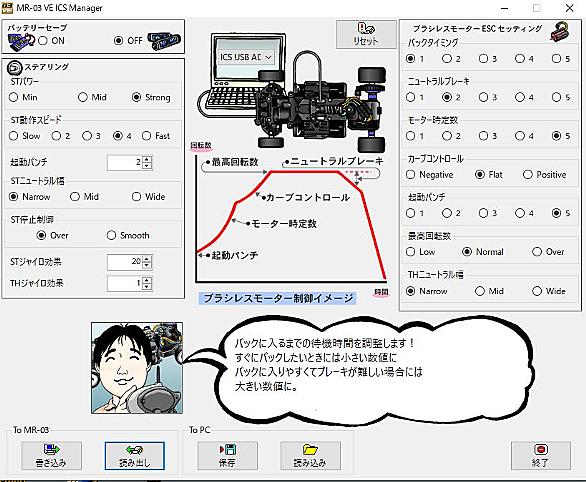Click the battery save OFF batteries icon

coord(164,41)
